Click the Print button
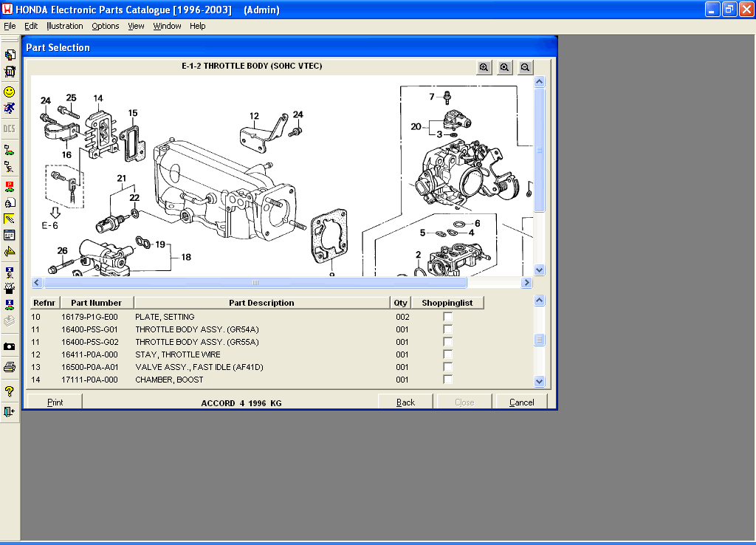This screenshot has width=756, height=545. (x=55, y=402)
